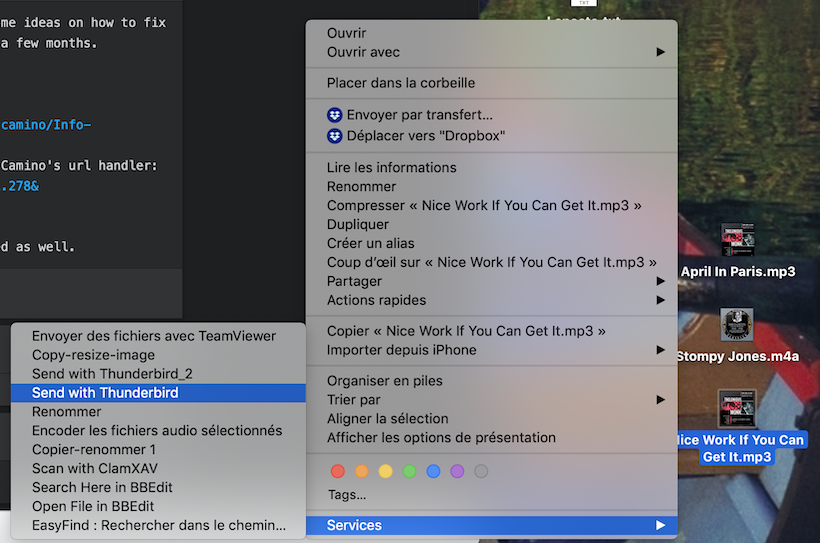Choose Renommer in the main context menu
Viewport: 820px width, 543px height.
[492, 186]
